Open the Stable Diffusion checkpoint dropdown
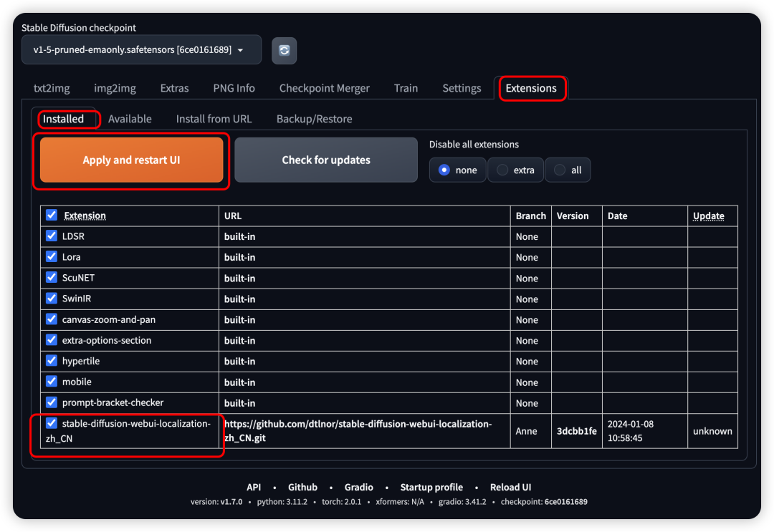774x532 pixels. click(141, 50)
